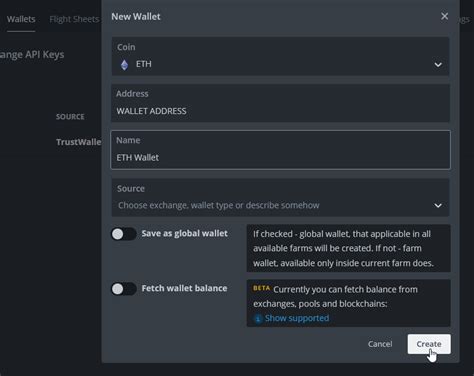
Task: Switch to the Wallets tab
Action: [x=21, y=19]
